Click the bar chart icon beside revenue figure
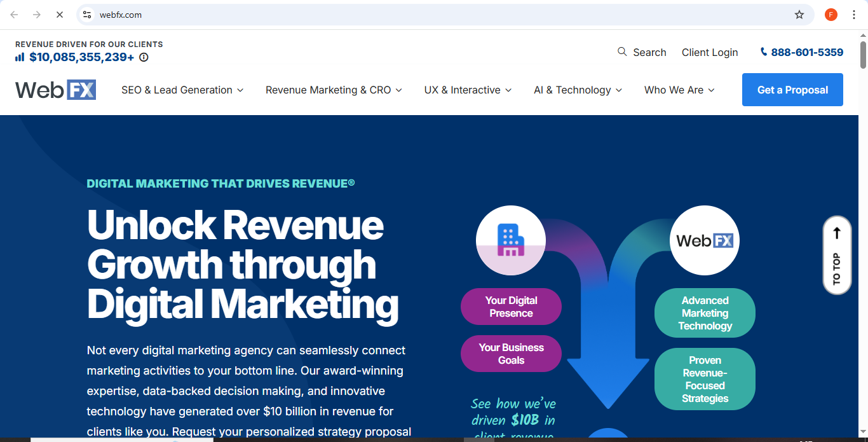Viewport: 868px width, 442px height. [20, 57]
